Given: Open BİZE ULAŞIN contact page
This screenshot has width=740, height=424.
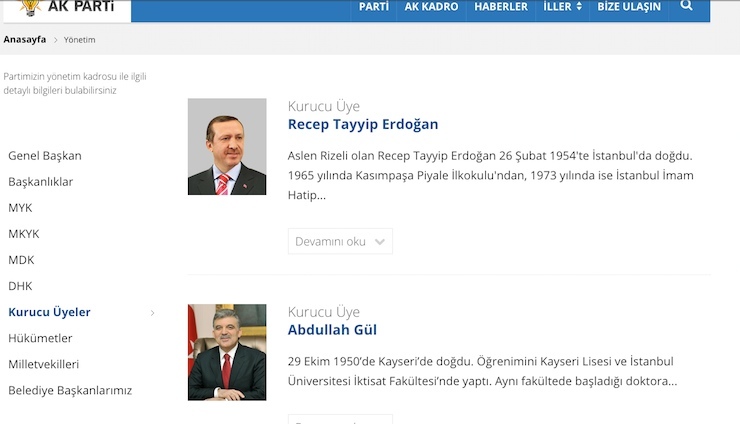Looking at the screenshot, I should (x=629, y=7).
